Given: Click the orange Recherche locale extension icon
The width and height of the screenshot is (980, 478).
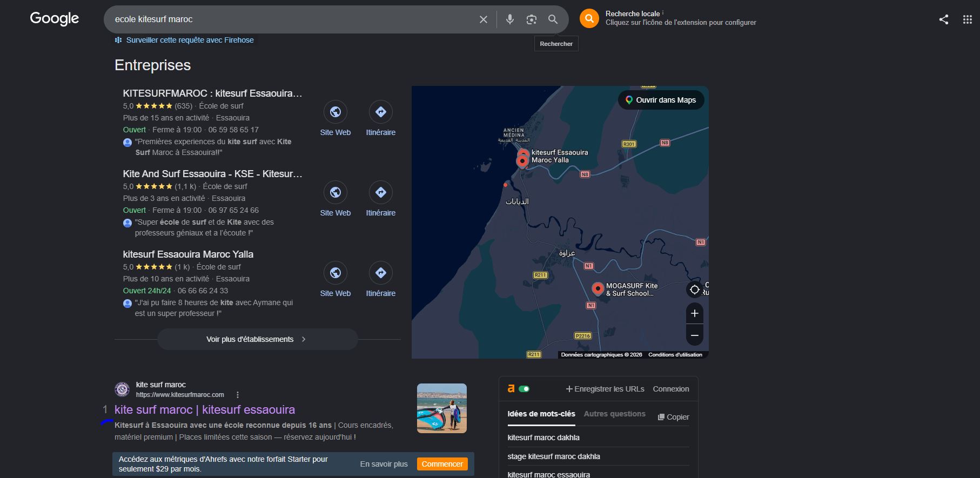Looking at the screenshot, I should pyautogui.click(x=589, y=18).
